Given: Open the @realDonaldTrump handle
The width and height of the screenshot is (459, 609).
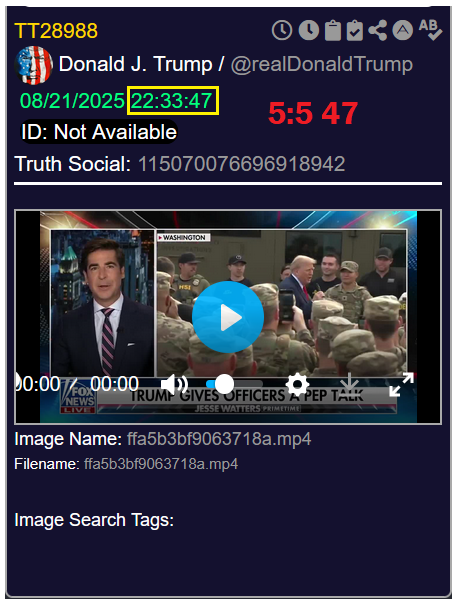Looking at the screenshot, I should click(322, 64).
